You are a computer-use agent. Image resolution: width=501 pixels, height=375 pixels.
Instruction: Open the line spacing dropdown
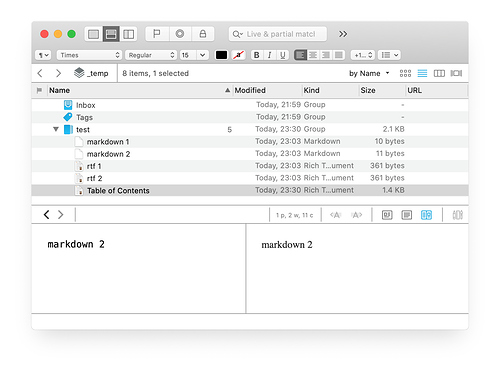click(363, 55)
